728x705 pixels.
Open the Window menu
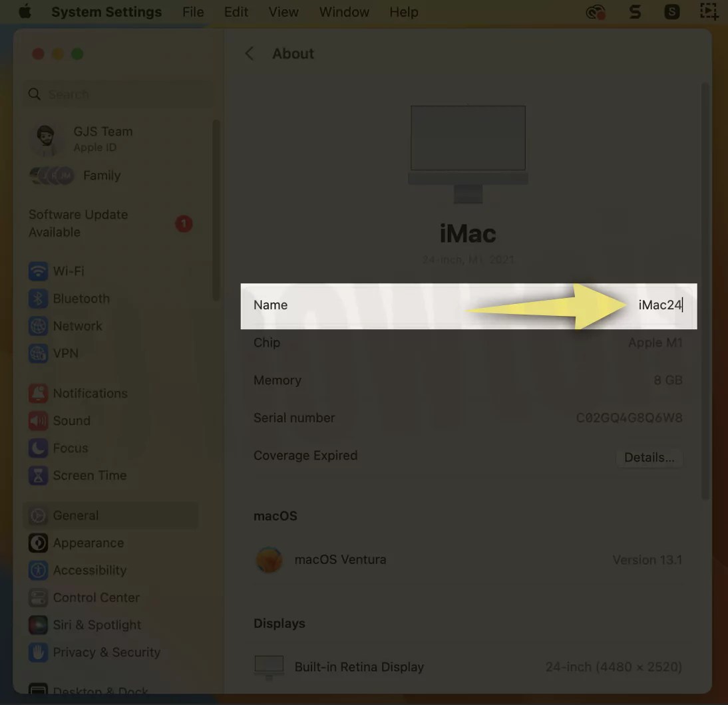[x=344, y=11]
